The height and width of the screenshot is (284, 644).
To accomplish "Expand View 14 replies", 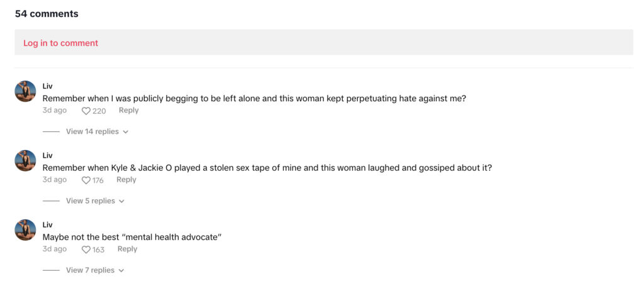I will [92, 132].
